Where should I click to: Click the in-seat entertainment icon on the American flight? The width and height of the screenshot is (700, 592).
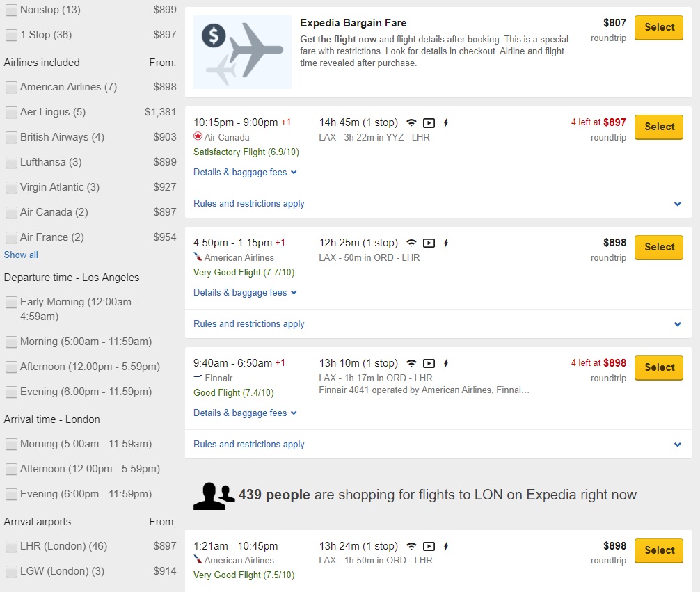(429, 243)
